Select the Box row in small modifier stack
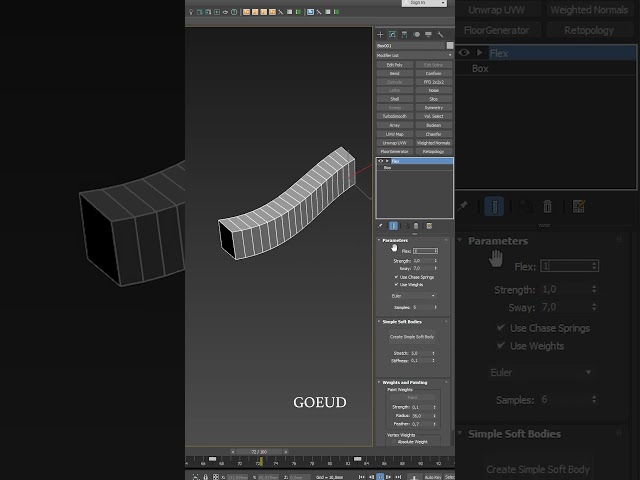Screen dimensions: 640x480 pyautogui.click(x=414, y=167)
